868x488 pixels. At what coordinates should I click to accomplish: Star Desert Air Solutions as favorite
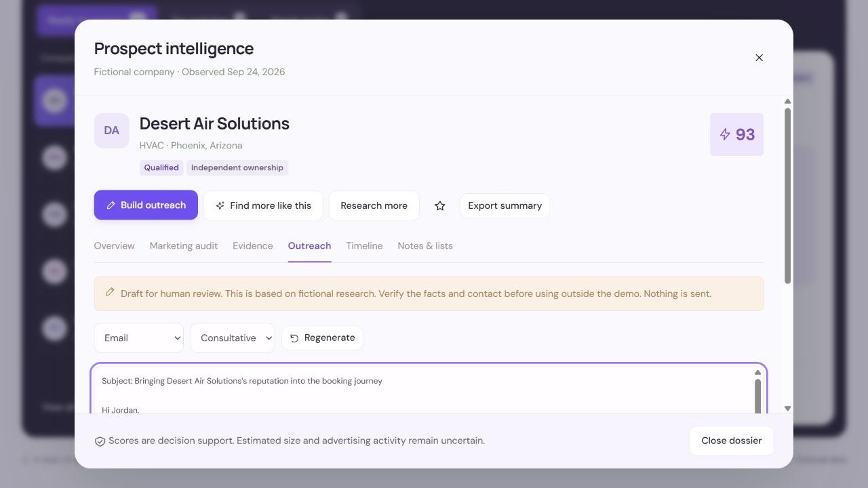pyautogui.click(x=440, y=205)
